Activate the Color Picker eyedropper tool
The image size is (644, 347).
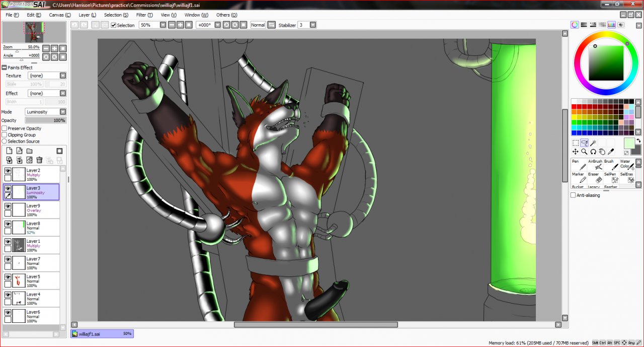pos(611,152)
